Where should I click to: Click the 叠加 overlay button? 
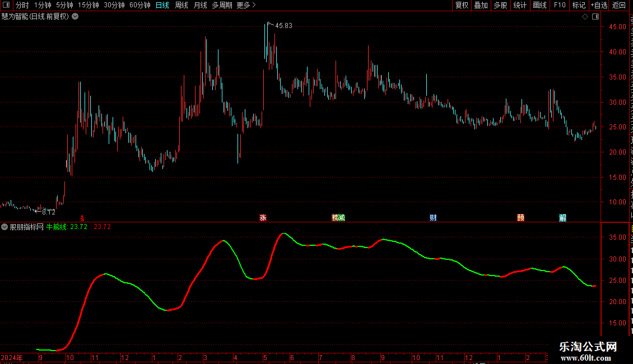pyautogui.click(x=481, y=5)
